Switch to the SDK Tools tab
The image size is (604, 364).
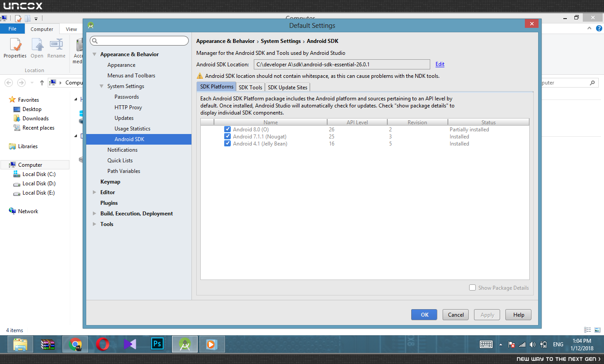251,87
